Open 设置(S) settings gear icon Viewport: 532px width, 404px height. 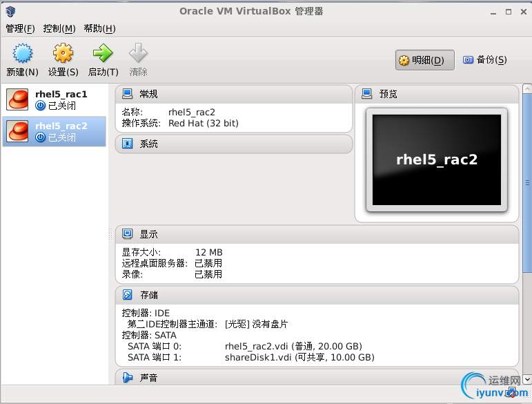pos(63,53)
